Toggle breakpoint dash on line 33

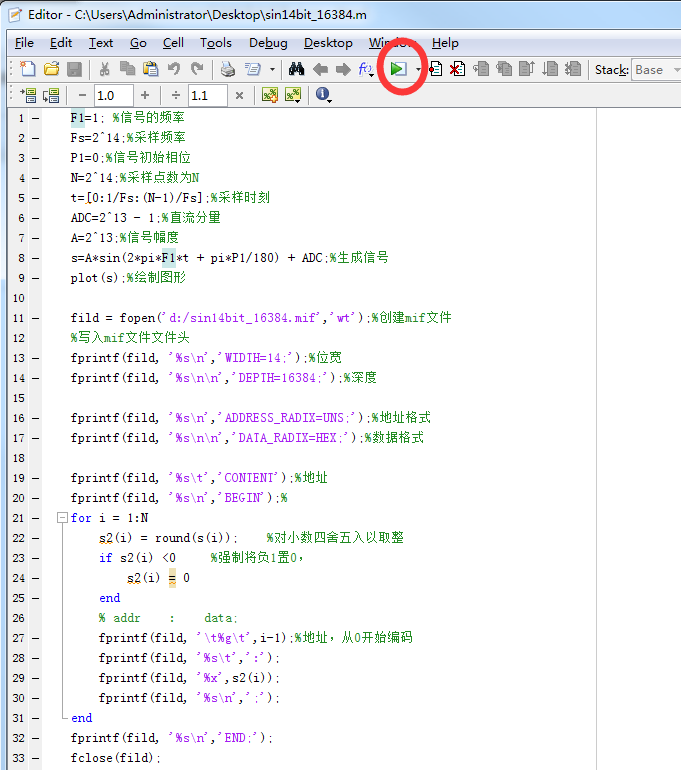coord(35,758)
